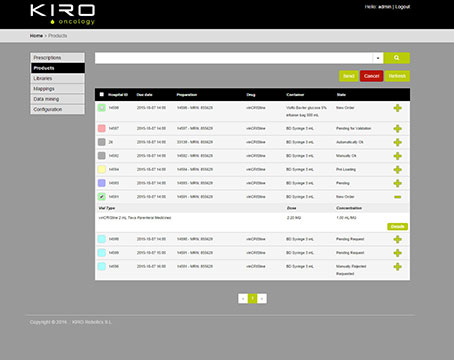Open the Mappings sidebar section
Screen dimensions: 454x360
58,89
